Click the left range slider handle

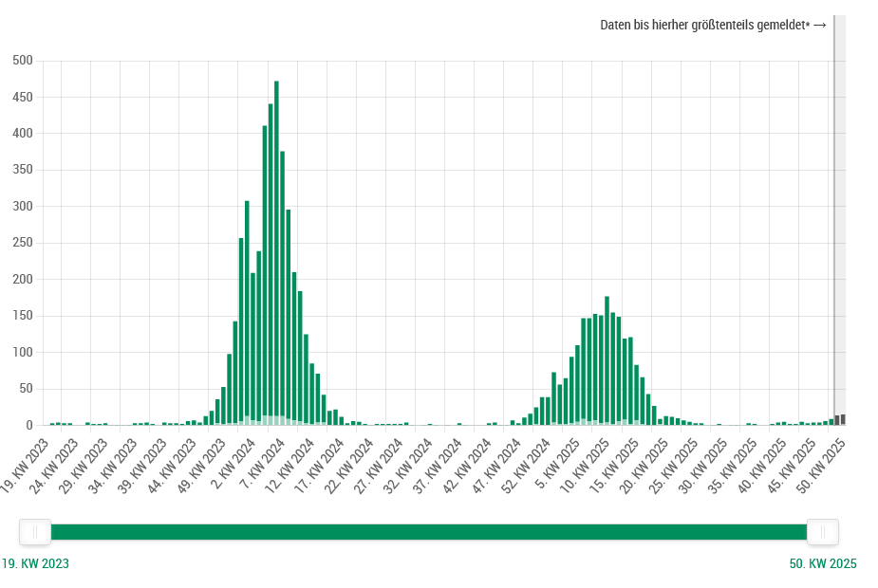[35, 532]
